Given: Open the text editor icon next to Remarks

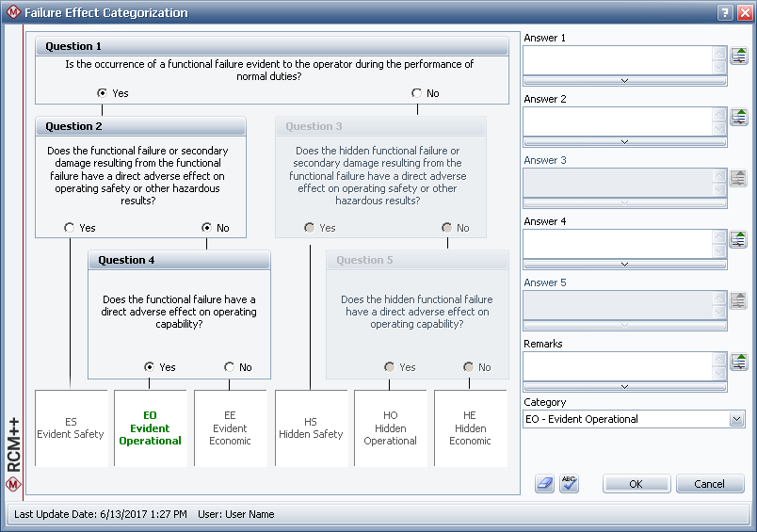Looking at the screenshot, I should [739, 363].
